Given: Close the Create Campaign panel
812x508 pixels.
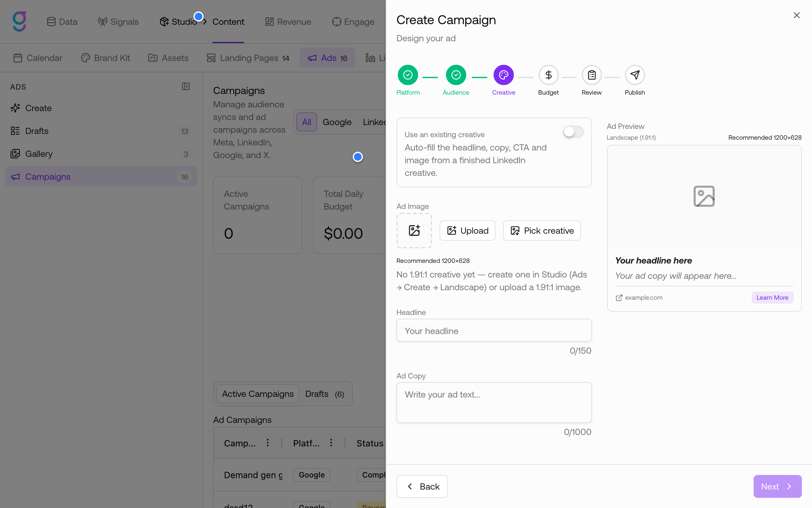Looking at the screenshot, I should click(x=796, y=16).
